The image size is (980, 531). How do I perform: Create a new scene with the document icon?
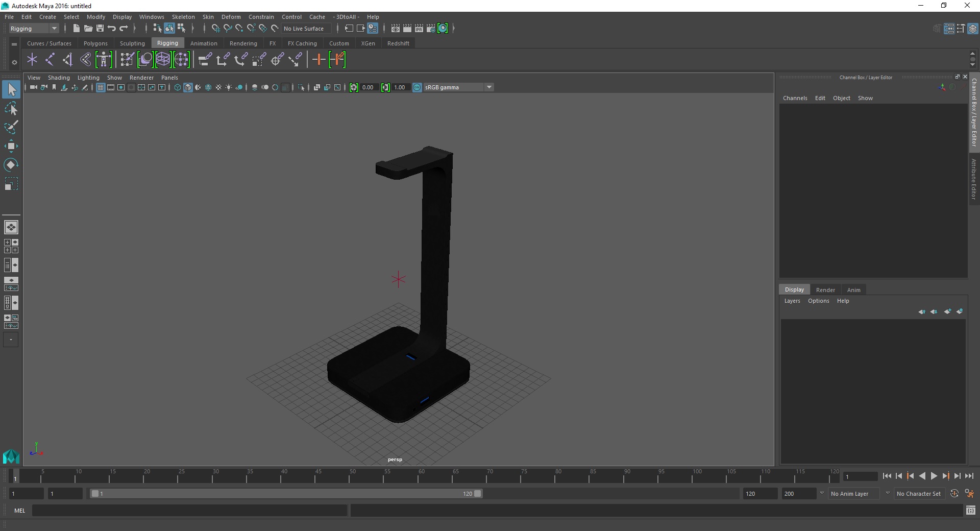click(76, 29)
